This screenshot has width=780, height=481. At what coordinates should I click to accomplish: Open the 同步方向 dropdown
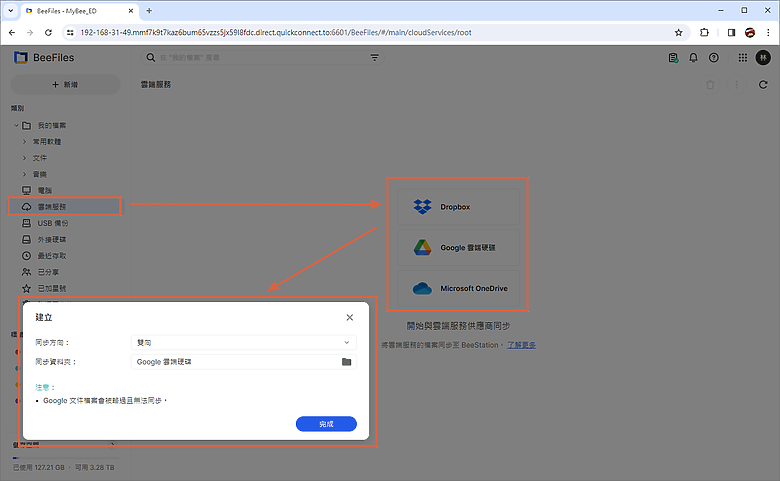click(244, 342)
